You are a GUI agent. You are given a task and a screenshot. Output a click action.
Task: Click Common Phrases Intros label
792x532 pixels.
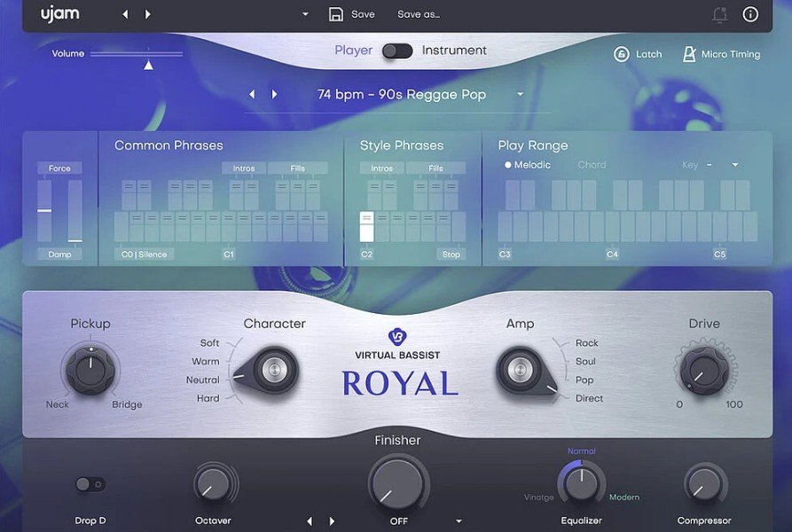[x=244, y=168]
